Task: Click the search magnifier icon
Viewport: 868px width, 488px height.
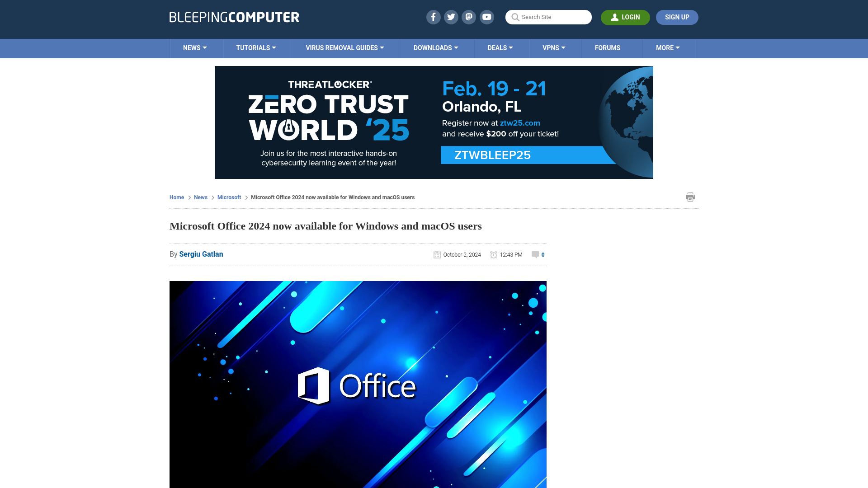Action: pyautogui.click(x=515, y=17)
